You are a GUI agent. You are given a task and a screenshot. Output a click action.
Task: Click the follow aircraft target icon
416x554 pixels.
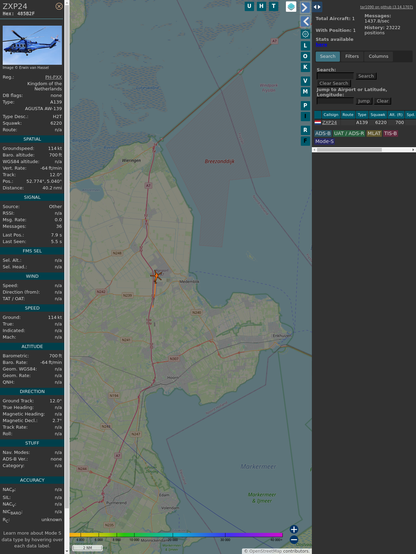[x=305, y=34]
